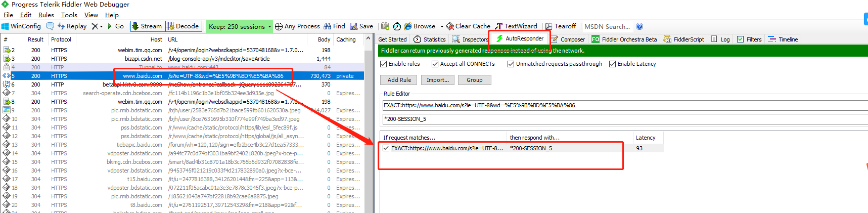Open the Tools menu
The image size is (868, 213).
pos(69,15)
